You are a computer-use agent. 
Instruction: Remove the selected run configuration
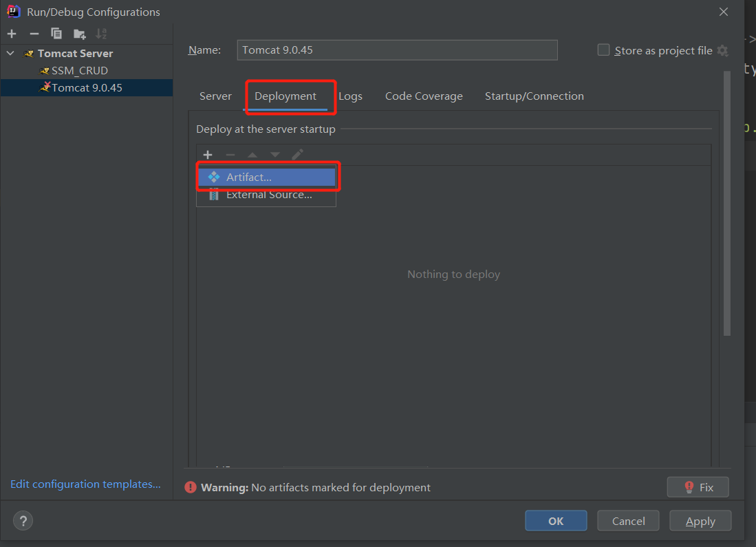[34, 34]
